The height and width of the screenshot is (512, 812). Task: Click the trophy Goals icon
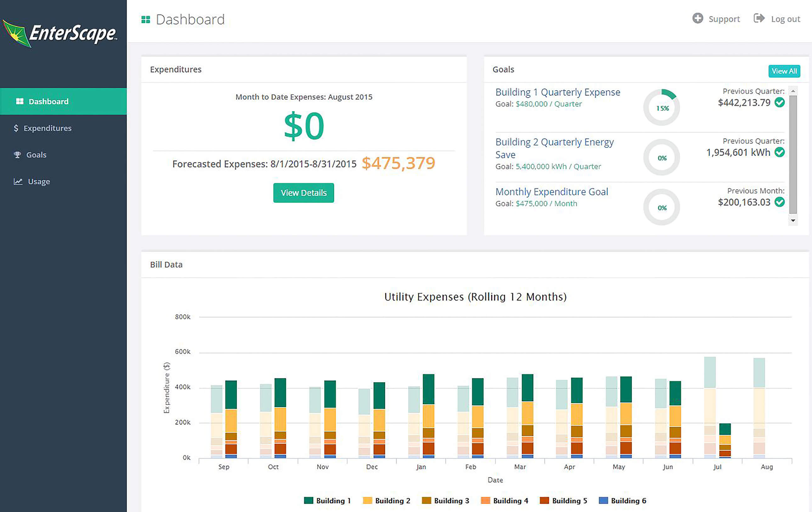click(17, 155)
